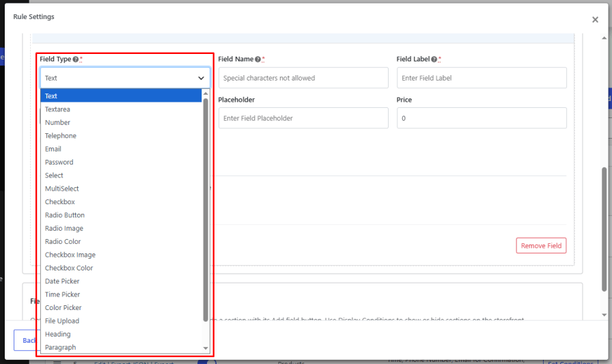Viewport: 612px width, 364px height.
Task: Click the dialog's vertical scrollbar thumb
Action: pyautogui.click(x=604, y=229)
